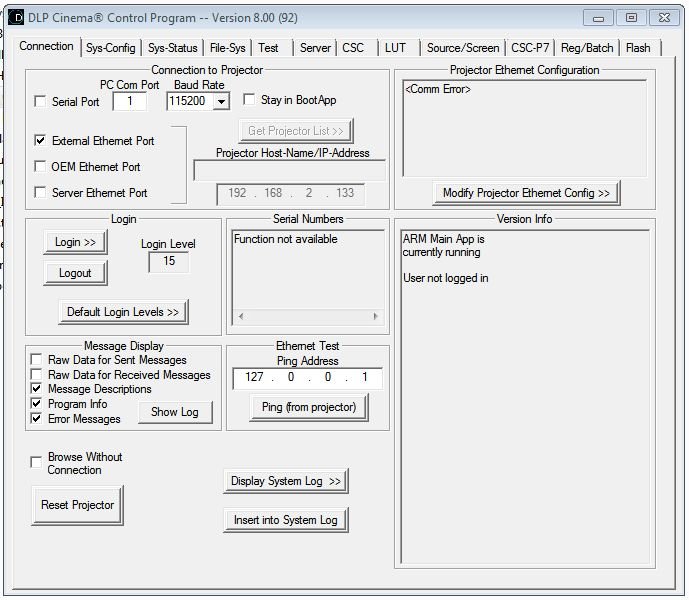The width and height of the screenshot is (689, 600).
Task: Click Get Projector List button
Action: [296, 131]
